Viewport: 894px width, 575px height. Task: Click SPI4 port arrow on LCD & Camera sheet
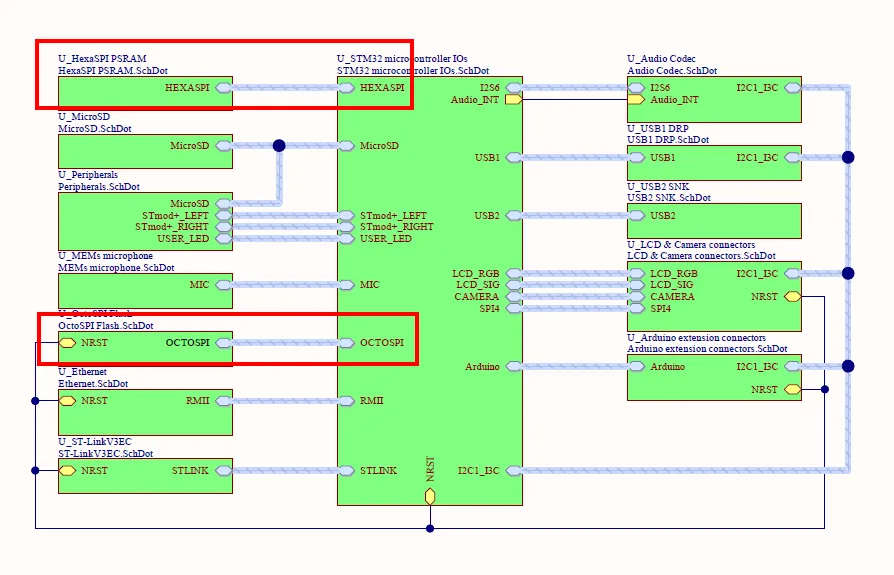pyautogui.click(x=636, y=308)
